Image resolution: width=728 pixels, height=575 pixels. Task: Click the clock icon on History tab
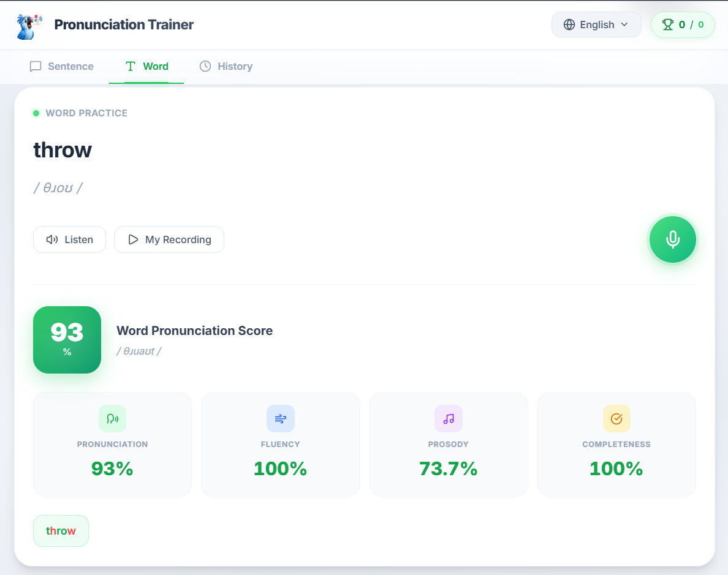click(205, 66)
